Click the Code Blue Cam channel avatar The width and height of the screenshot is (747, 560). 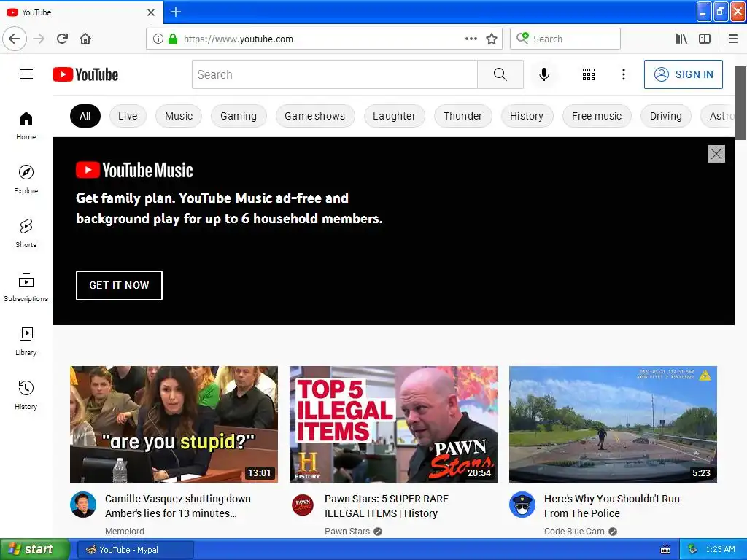(x=522, y=505)
